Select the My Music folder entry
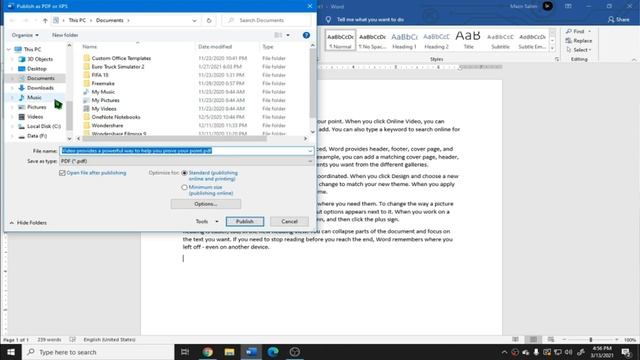Screen dimensions: 640x360 pyautogui.click(x=103, y=92)
